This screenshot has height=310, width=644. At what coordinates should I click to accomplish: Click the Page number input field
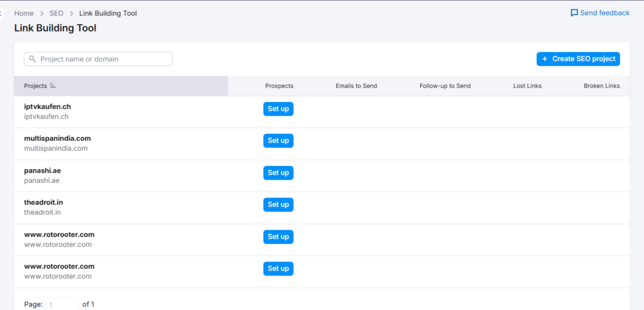pos(61,304)
